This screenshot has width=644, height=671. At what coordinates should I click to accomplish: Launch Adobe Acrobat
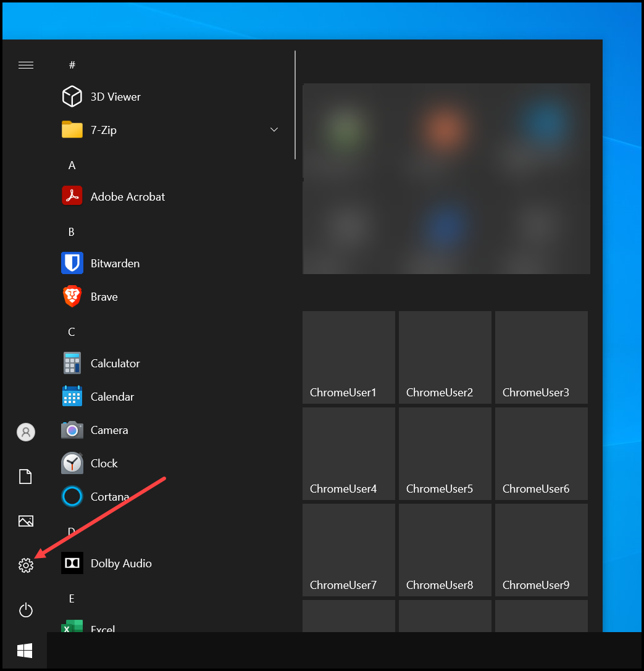127,196
